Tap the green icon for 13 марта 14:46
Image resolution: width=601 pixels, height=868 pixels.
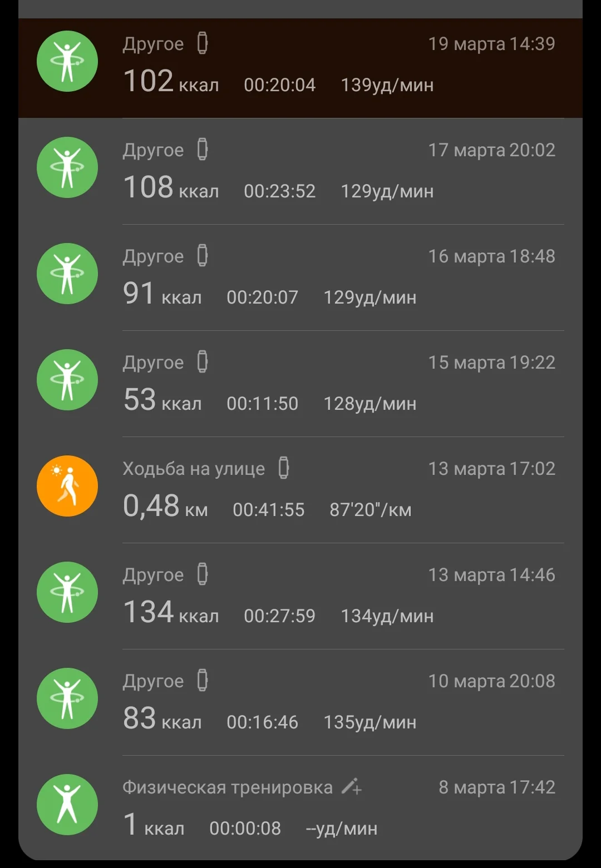[x=67, y=593]
